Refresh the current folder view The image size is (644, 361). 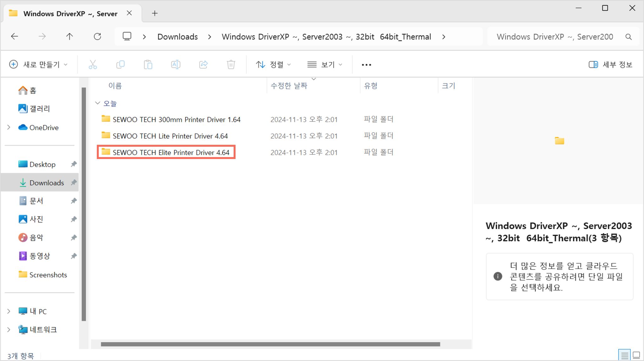pyautogui.click(x=97, y=36)
